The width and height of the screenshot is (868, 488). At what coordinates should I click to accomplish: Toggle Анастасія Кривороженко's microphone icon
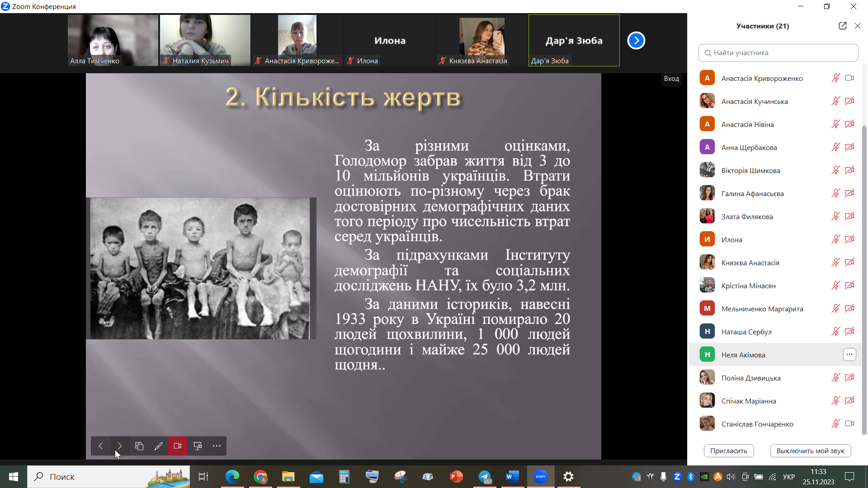click(x=835, y=78)
